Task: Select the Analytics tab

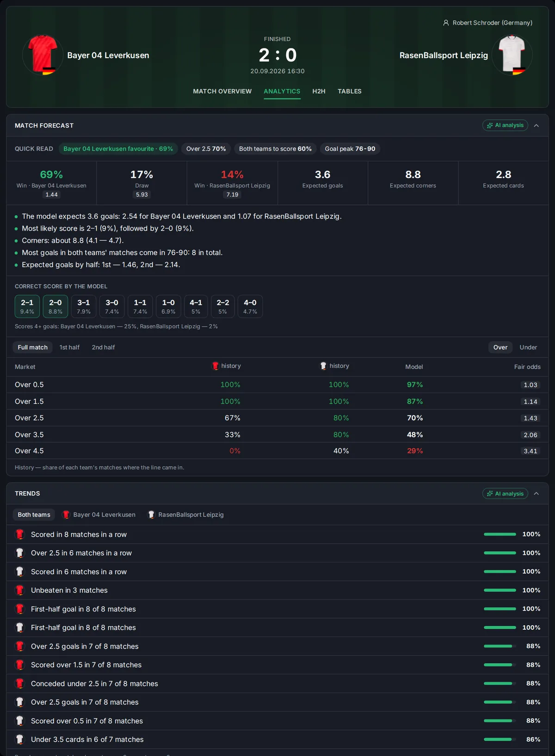Action: (282, 91)
